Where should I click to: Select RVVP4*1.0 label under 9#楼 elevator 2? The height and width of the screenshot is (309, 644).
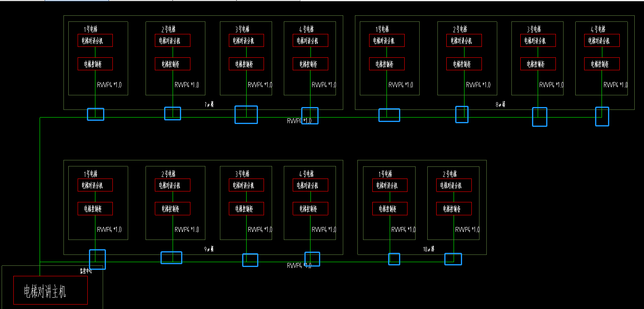pyautogui.click(x=187, y=229)
